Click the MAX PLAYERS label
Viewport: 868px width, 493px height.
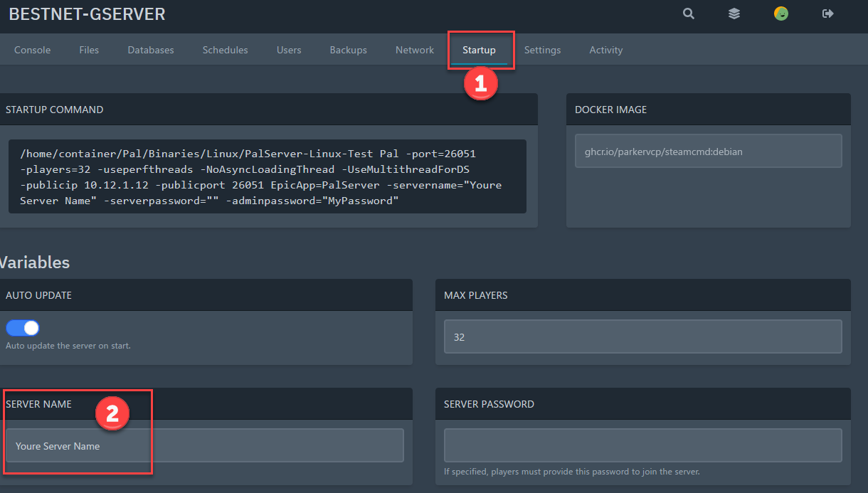pos(476,295)
